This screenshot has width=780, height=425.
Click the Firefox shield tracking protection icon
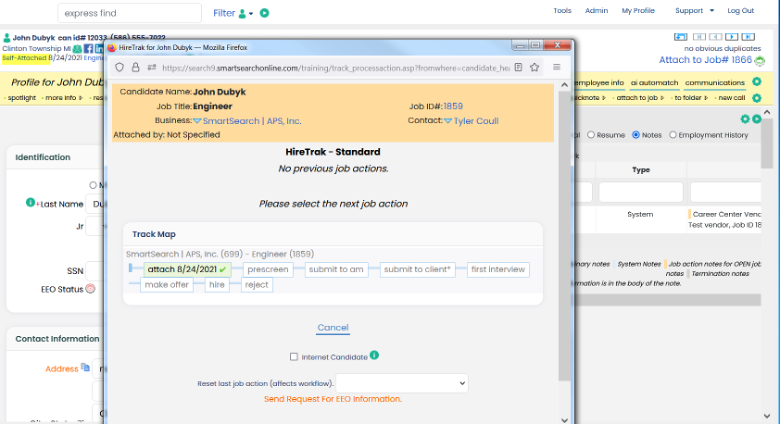pos(119,67)
